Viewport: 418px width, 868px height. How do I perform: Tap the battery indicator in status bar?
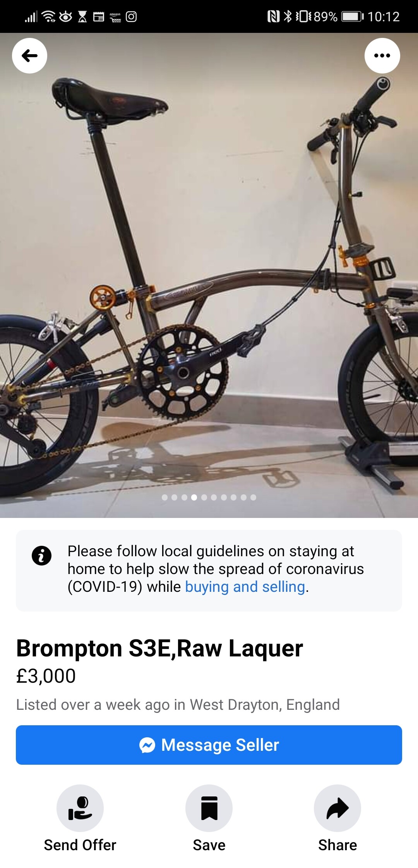coord(352,17)
